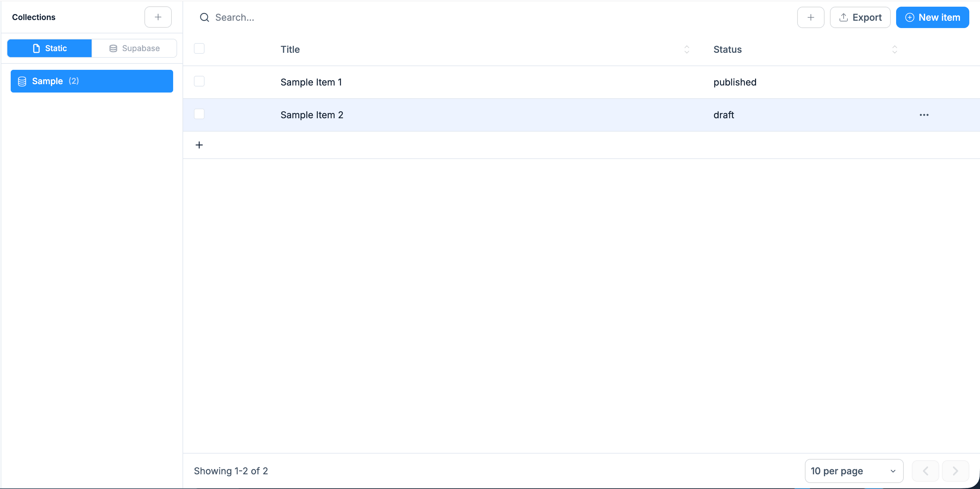Click the plus icon below the item rows
Image resolution: width=980 pixels, height=489 pixels.
click(199, 145)
